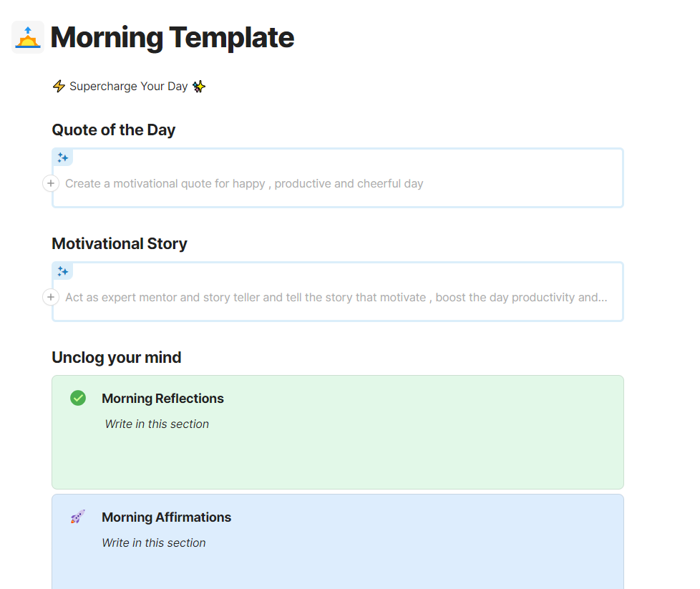Click the rocket icon beside Morning Affirmations
This screenshot has width=700, height=589.
coord(78,517)
